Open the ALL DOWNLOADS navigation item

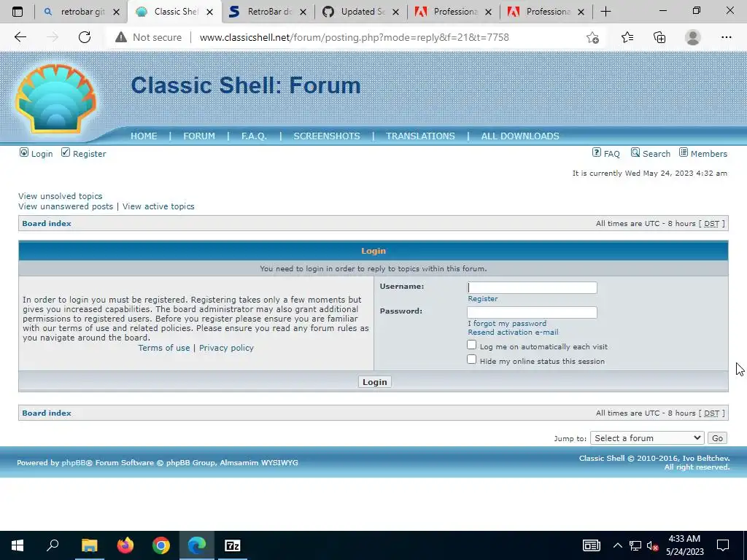point(520,136)
